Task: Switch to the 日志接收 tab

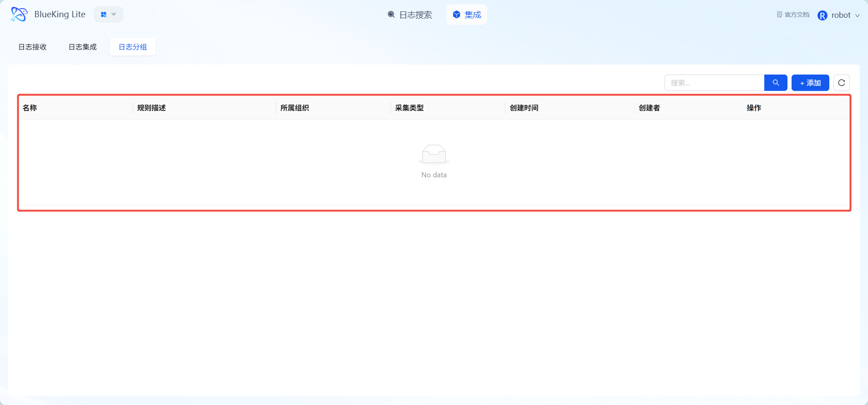Action: (x=32, y=47)
